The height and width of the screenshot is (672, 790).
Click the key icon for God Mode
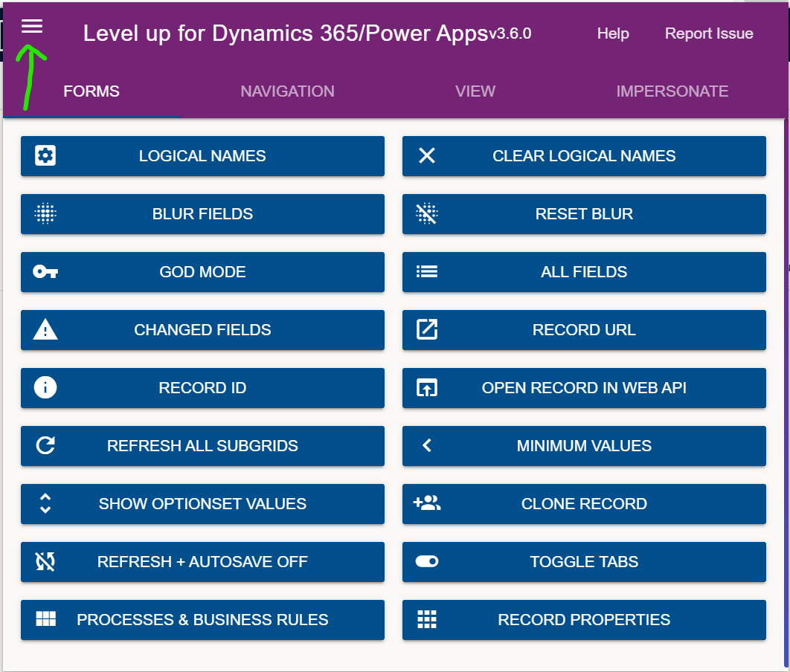(x=45, y=272)
